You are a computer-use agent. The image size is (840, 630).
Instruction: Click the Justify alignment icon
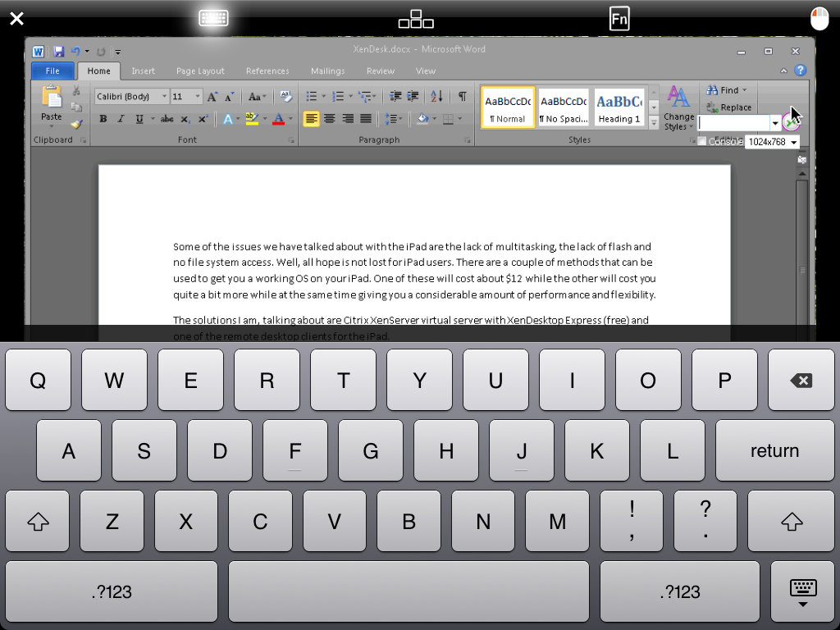[366, 119]
